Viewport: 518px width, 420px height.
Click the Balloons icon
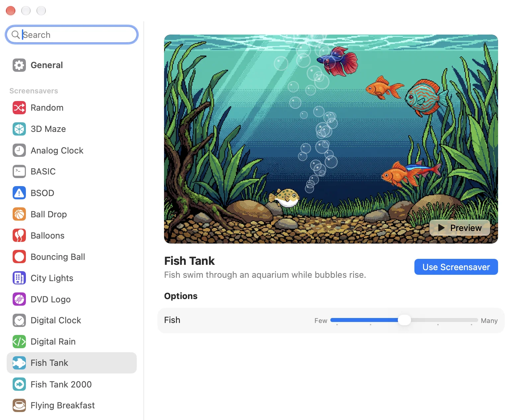pyautogui.click(x=19, y=235)
